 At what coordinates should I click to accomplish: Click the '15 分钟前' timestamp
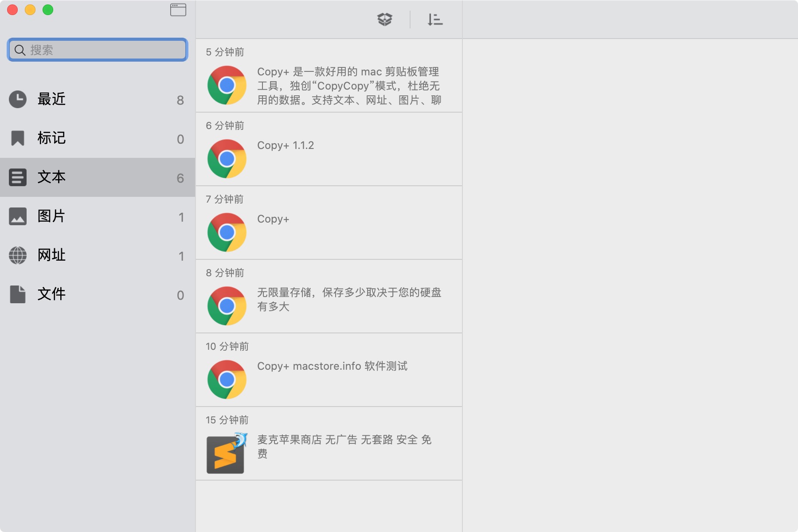point(227,420)
